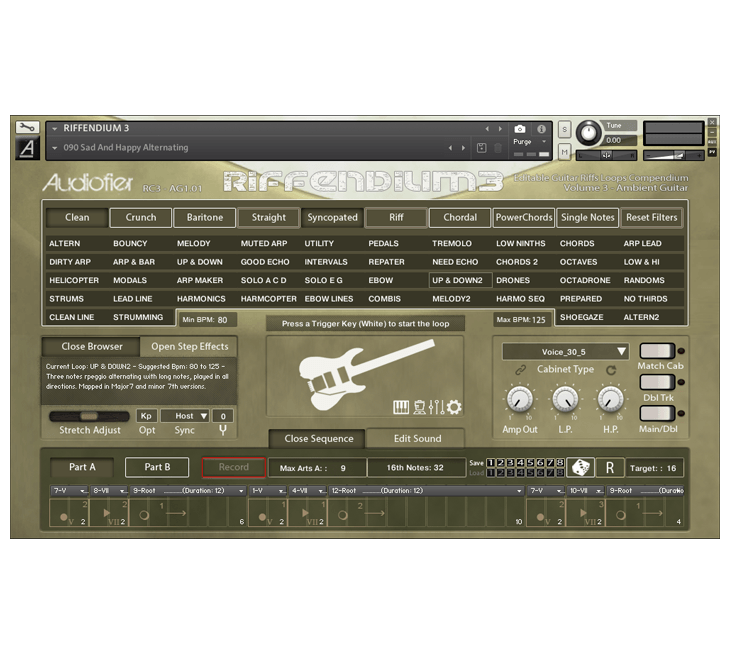Viewport: 730px width, 655px height.
Task: Open the keyboard icon under the guitar
Action: pyautogui.click(x=401, y=407)
